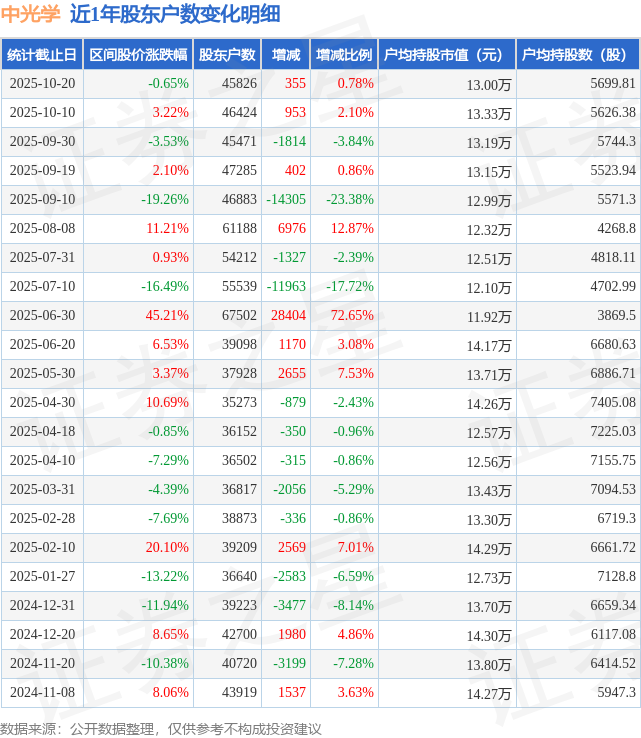The height and width of the screenshot is (738, 641).
Task: Click the 增减比例 column header
Action: [x=343, y=55]
